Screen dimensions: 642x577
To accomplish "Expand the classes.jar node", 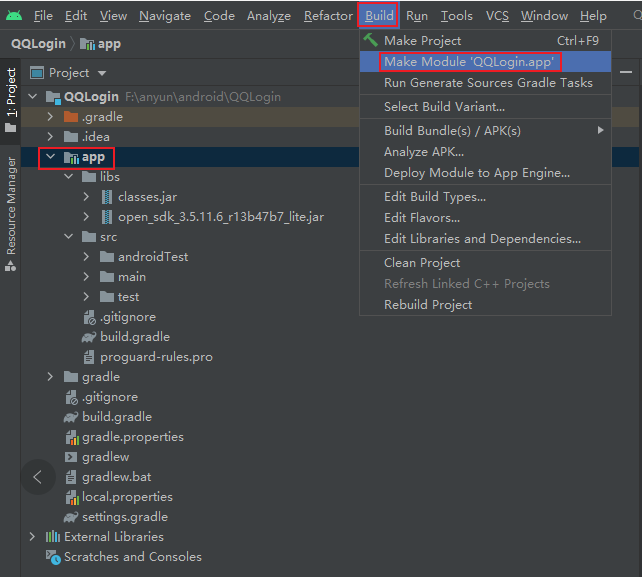I will click(86, 197).
